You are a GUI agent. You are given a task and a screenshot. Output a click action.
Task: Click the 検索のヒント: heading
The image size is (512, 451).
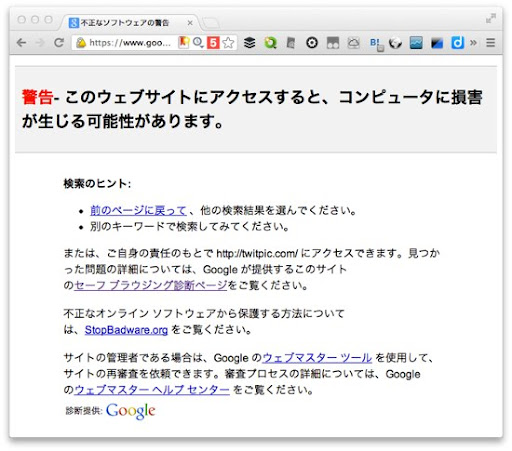tap(97, 183)
